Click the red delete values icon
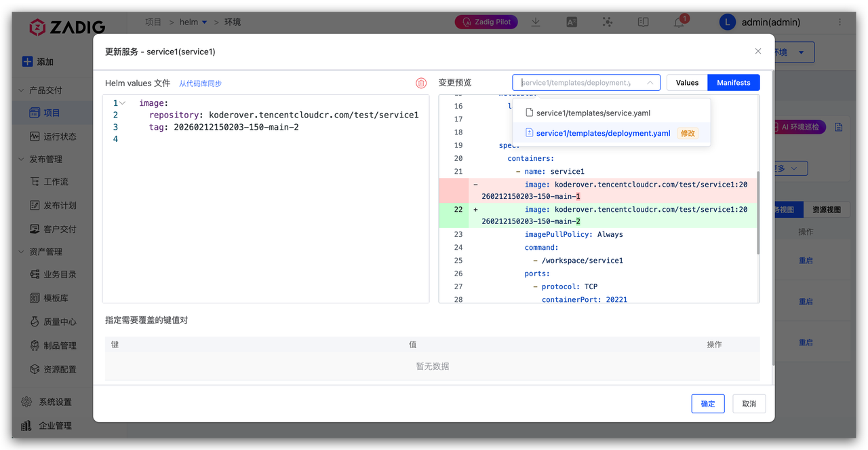Image resolution: width=868 pixels, height=450 pixels. [x=421, y=83]
